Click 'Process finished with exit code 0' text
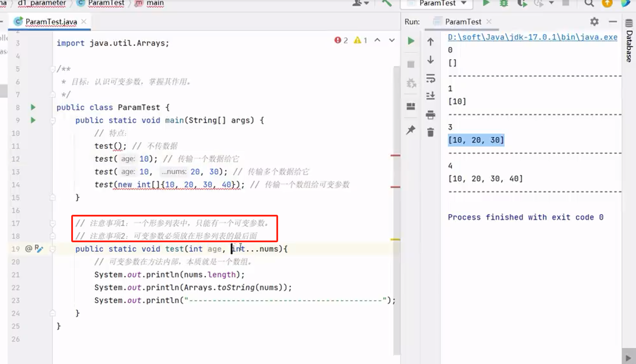Viewport: 636px width, 364px height. coord(525,217)
